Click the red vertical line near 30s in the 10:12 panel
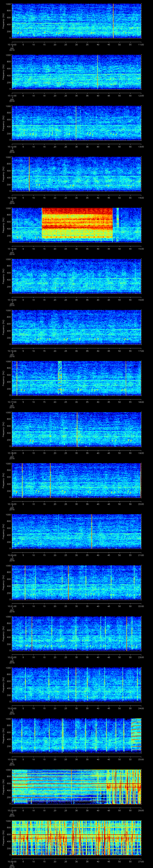 tap(76, 123)
